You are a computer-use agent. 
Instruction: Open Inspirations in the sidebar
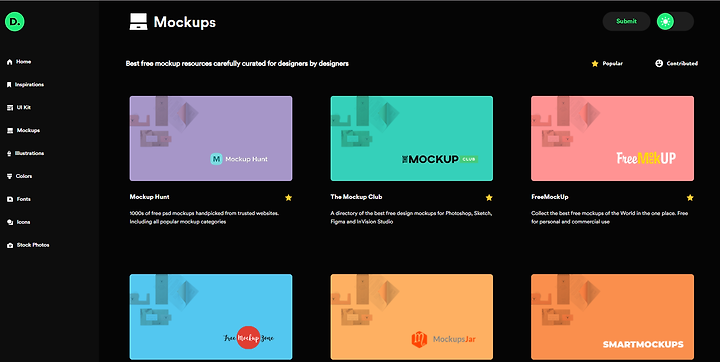29,85
